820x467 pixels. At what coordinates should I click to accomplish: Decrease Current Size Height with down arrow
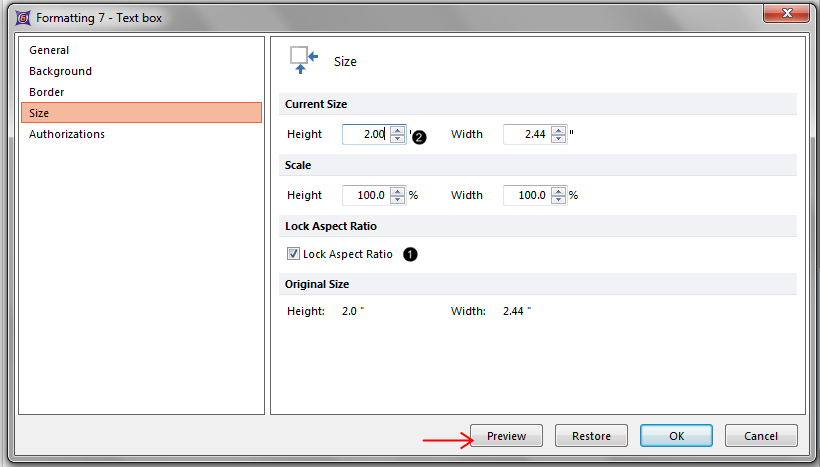click(x=398, y=139)
